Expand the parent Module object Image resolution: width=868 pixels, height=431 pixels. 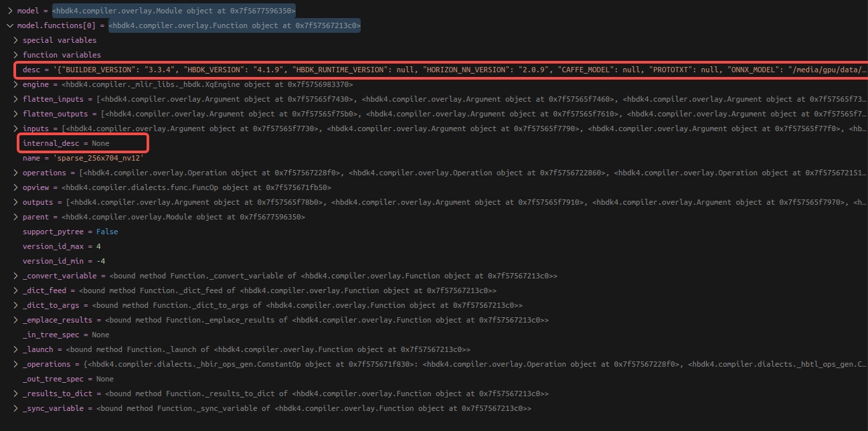16,218
